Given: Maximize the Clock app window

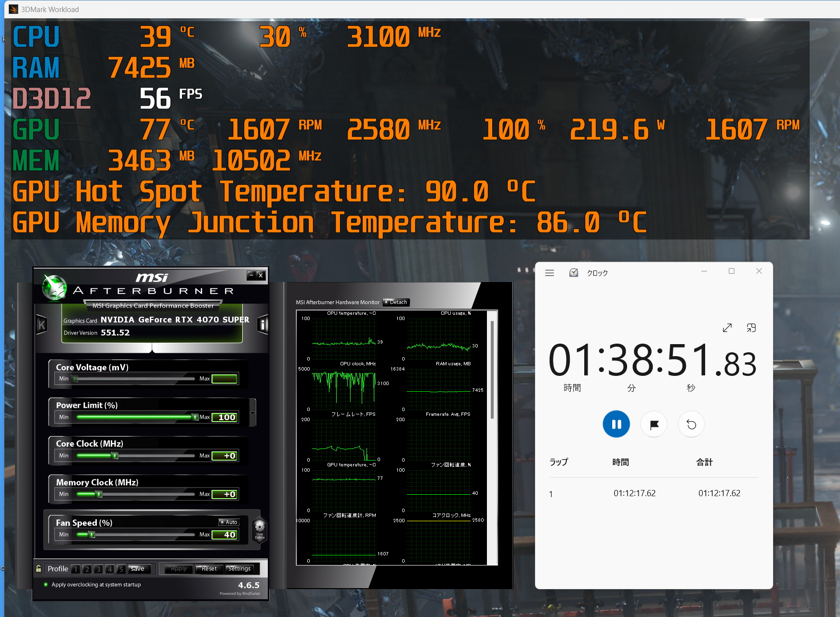Looking at the screenshot, I should [732, 271].
